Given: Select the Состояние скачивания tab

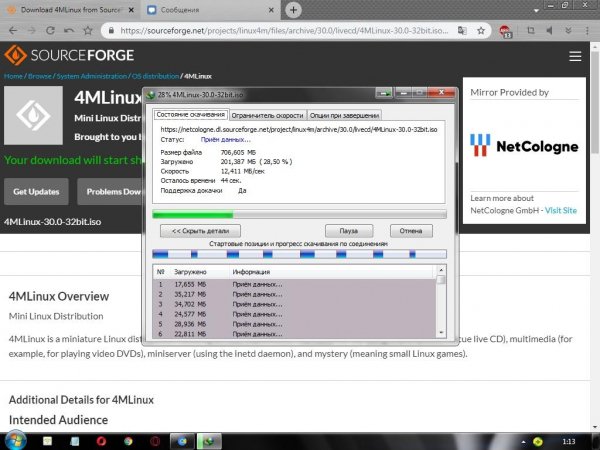Looking at the screenshot, I should click(x=191, y=114).
